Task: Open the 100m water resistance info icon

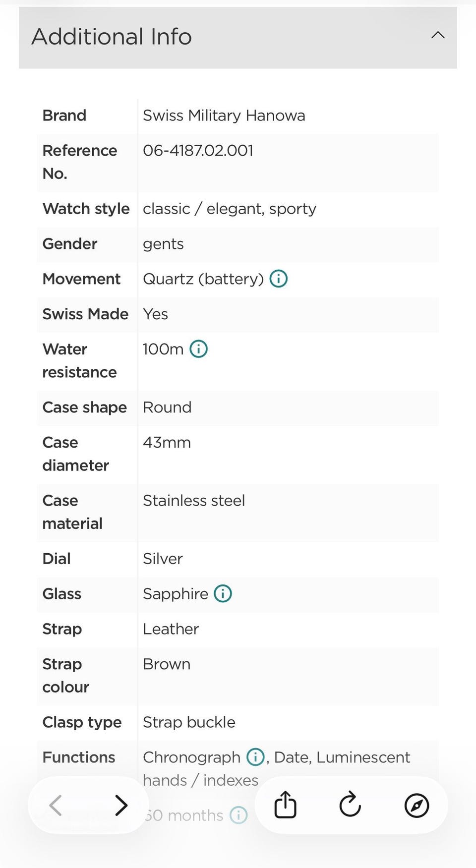Action: 199,349
